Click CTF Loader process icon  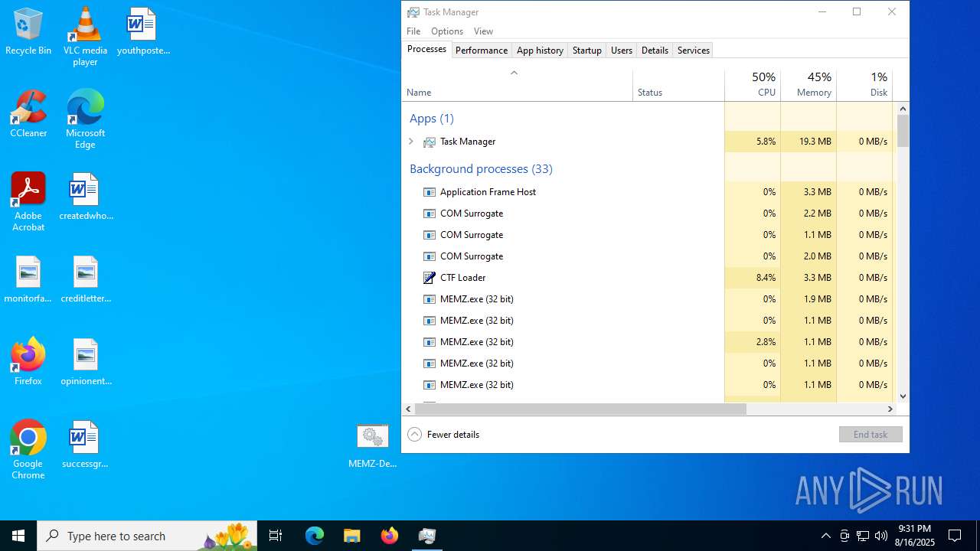coord(430,278)
